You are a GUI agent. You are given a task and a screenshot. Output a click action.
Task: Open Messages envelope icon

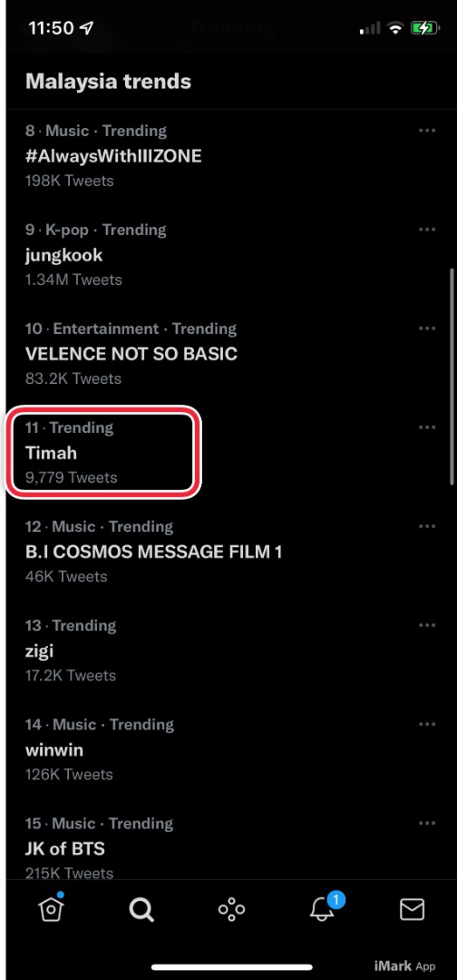point(412,909)
